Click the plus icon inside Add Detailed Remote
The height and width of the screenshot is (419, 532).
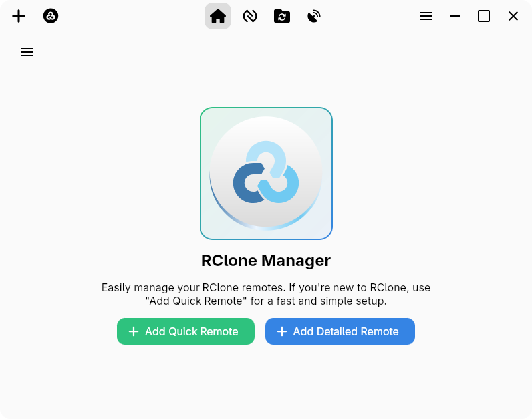click(282, 331)
